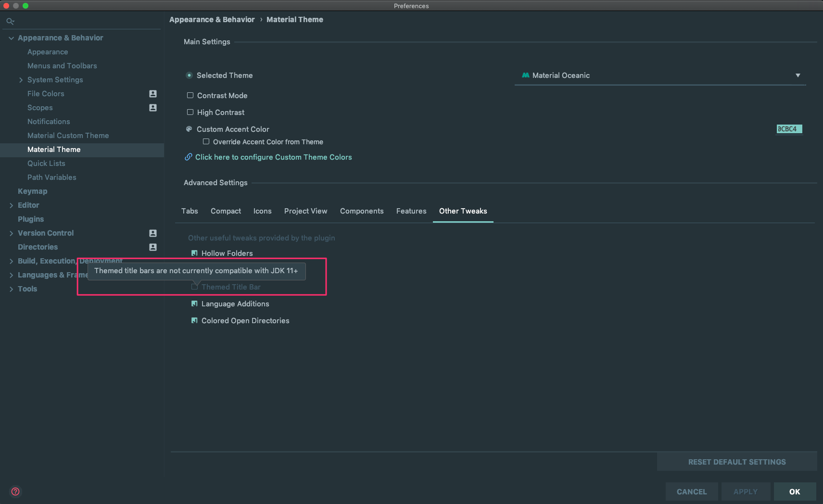Select Menus and Toolbars in the tree
This screenshot has width=823, height=504.
tap(62, 66)
